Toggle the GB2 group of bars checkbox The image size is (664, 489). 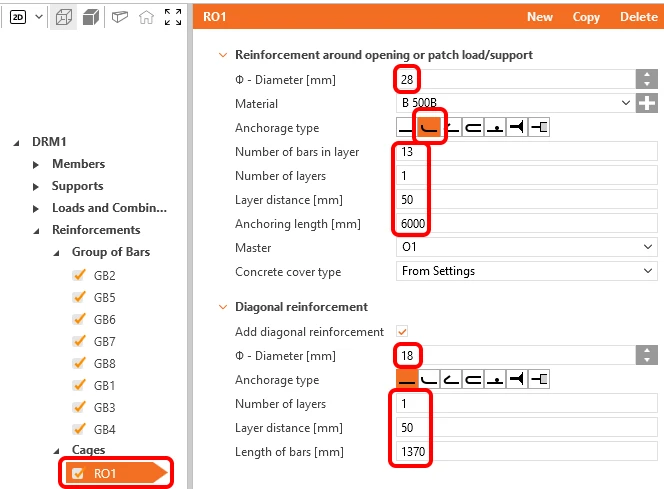click(x=79, y=275)
